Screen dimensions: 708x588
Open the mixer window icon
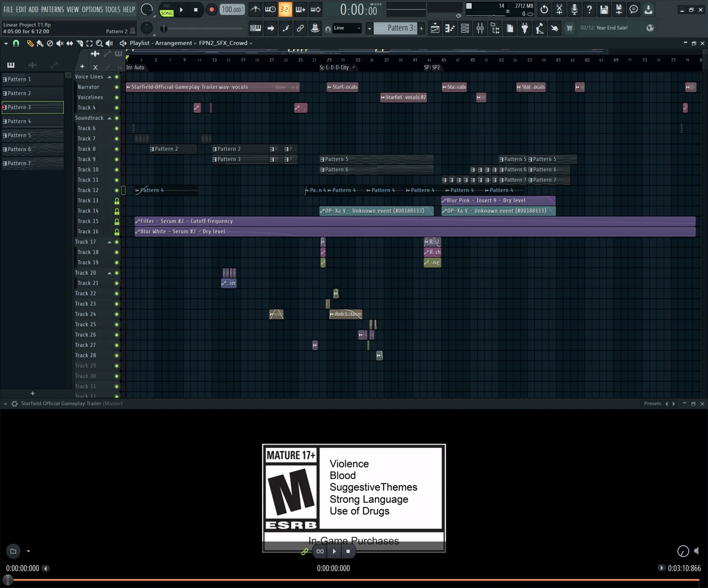[480, 28]
